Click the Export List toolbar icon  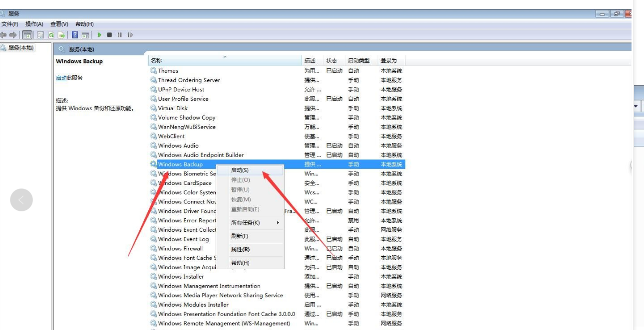(61, 35)
